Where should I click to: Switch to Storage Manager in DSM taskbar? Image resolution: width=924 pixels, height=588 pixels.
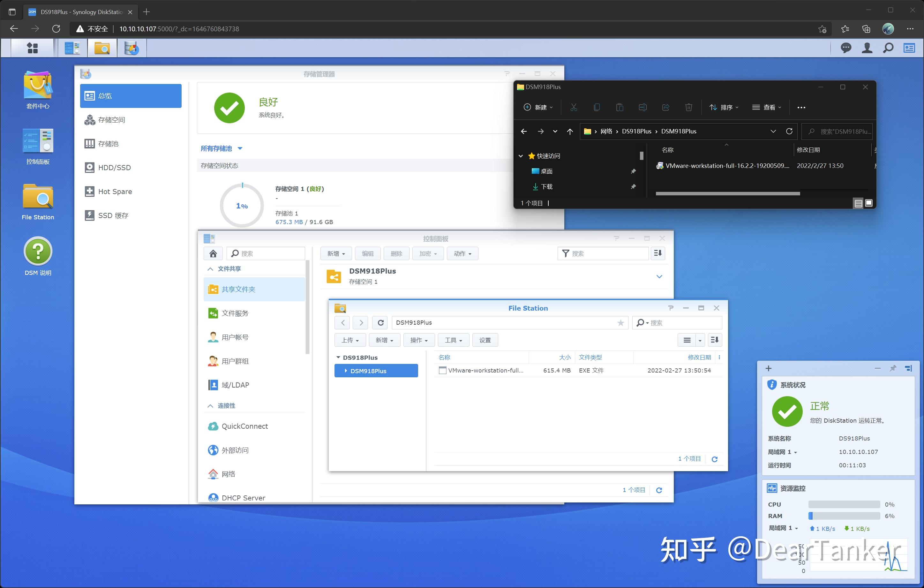point(131,48)
